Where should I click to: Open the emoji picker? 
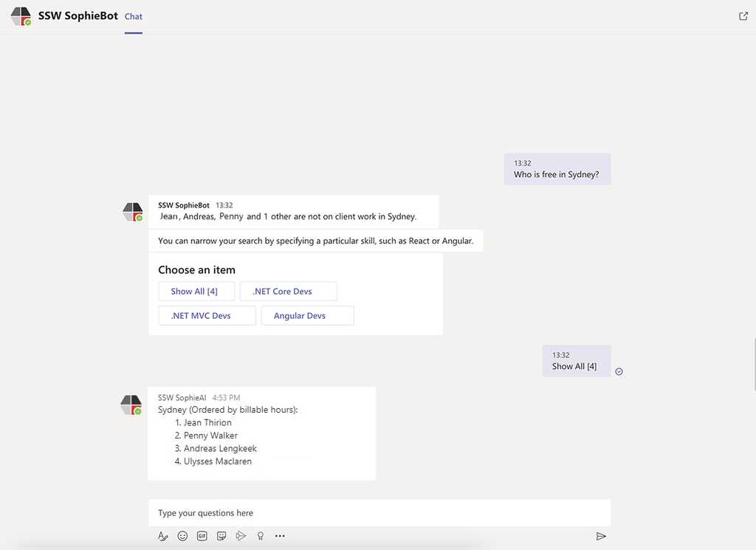click(182, 536)
